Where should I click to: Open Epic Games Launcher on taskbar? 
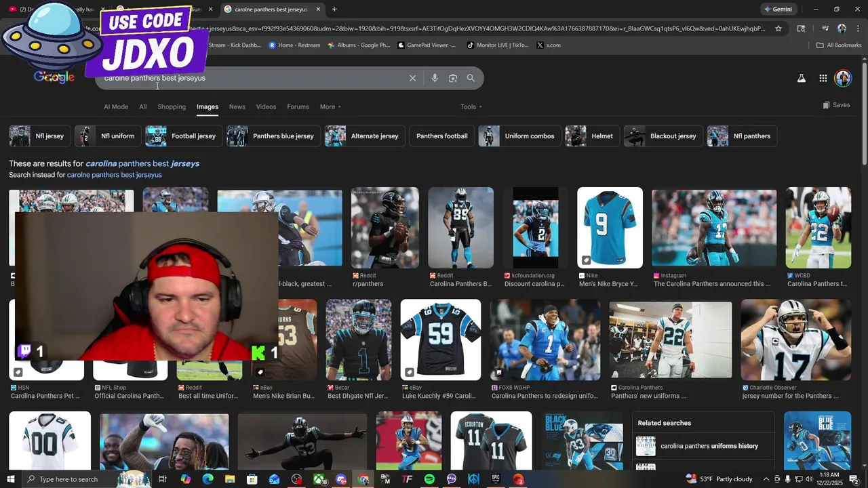[496, 479]
